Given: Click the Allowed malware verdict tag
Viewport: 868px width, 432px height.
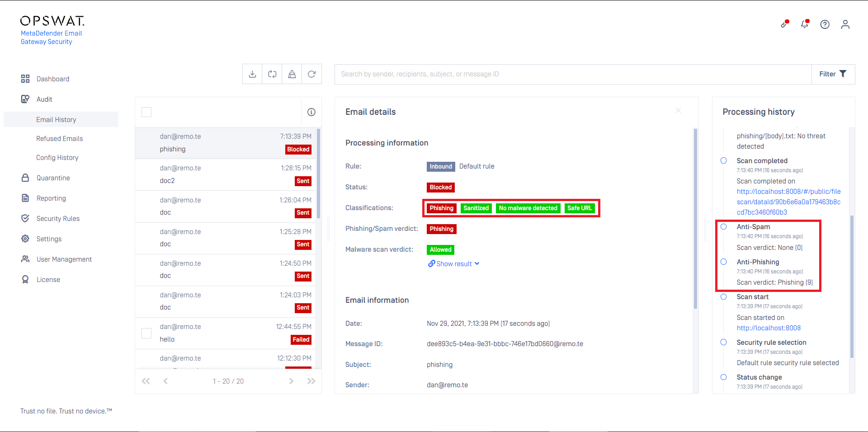Looking at the screenshot, I should tap(441, 249).
